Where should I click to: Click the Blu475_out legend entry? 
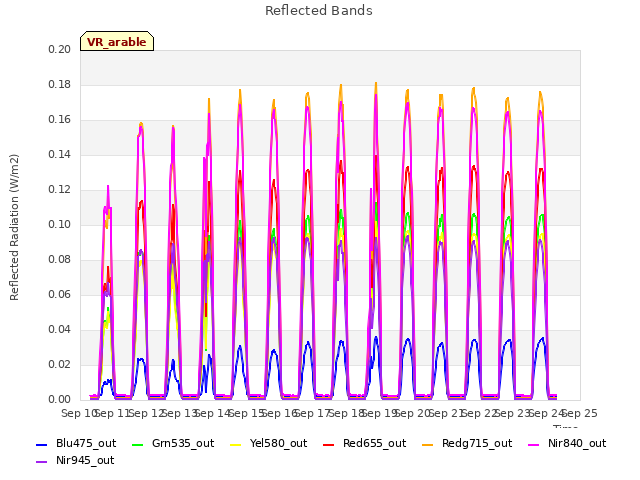[x=76, y=444]
